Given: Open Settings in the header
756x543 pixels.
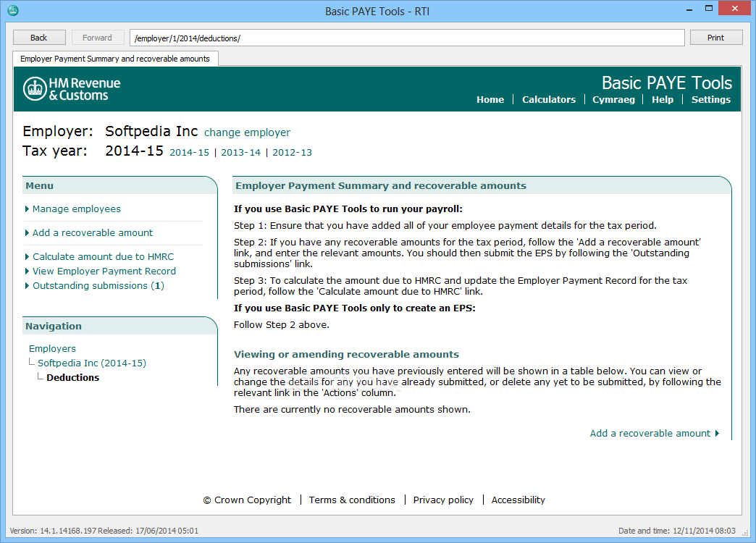Looking at the screenshot, I should coord(710,99).
